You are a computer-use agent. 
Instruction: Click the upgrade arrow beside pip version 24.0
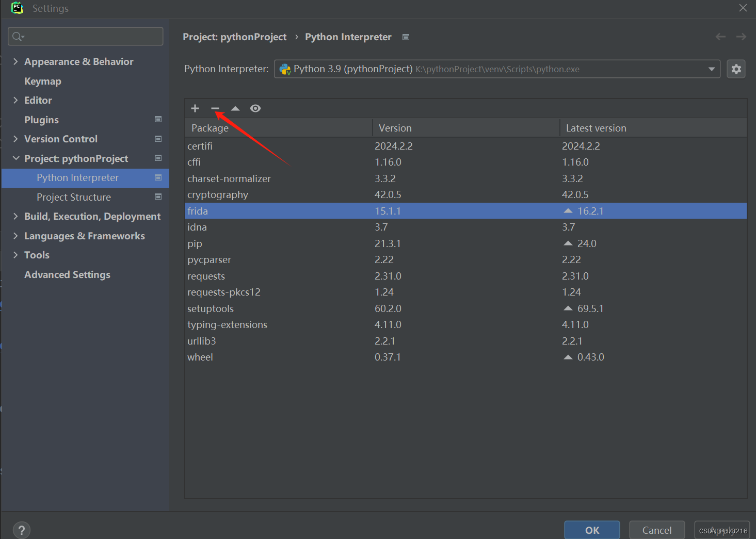point(568,243)
